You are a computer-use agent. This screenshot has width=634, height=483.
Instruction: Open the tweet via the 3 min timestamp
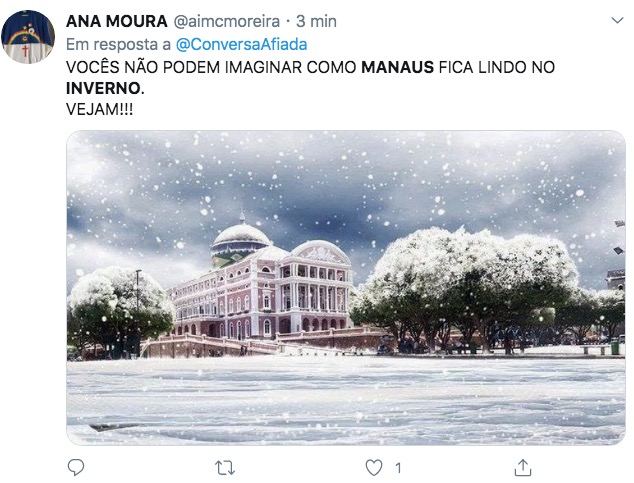click(316, 21)
